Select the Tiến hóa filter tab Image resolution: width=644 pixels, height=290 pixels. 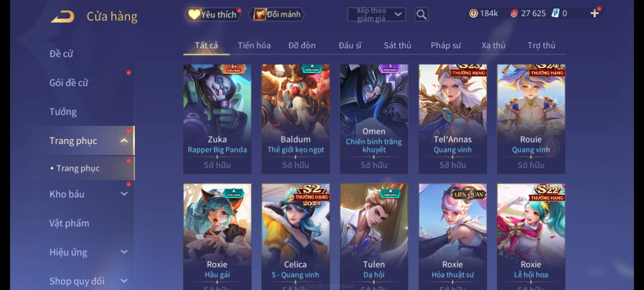coord(254,45)
